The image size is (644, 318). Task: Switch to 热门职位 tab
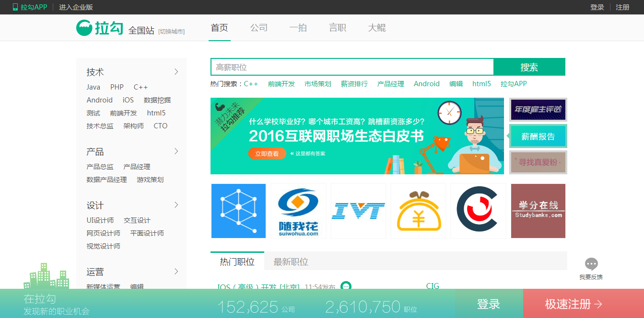(237, 261)
